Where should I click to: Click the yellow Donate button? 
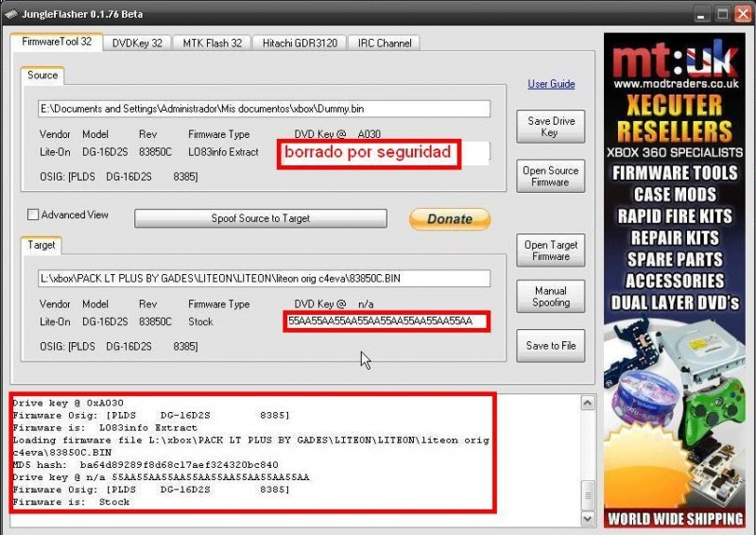(450, 219)
